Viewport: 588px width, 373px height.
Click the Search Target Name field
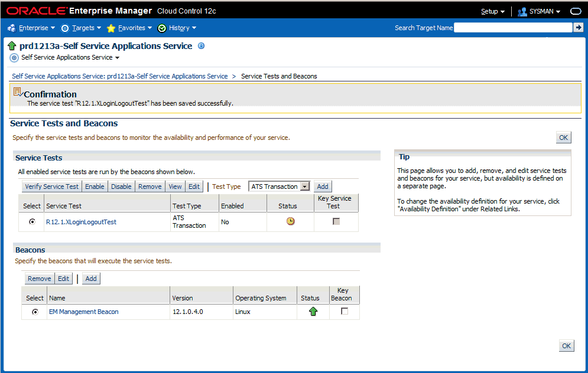513,27
